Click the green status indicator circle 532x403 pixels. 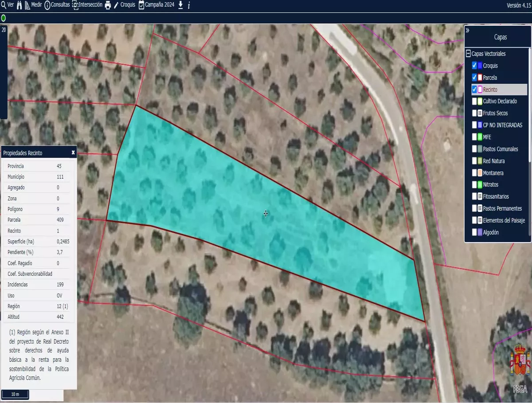pyautogui.click(x=4, y=18)
